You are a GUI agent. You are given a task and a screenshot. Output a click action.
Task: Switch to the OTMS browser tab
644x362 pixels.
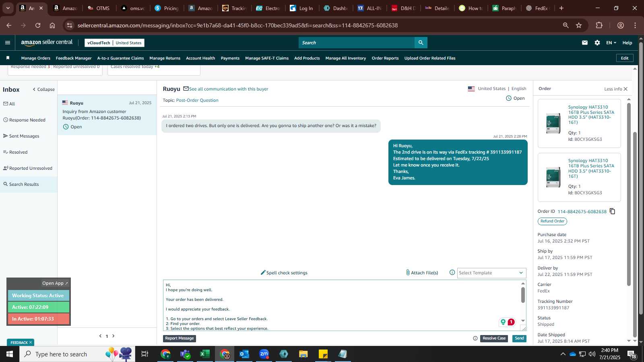pyautogui.click(x=99, y=8)
